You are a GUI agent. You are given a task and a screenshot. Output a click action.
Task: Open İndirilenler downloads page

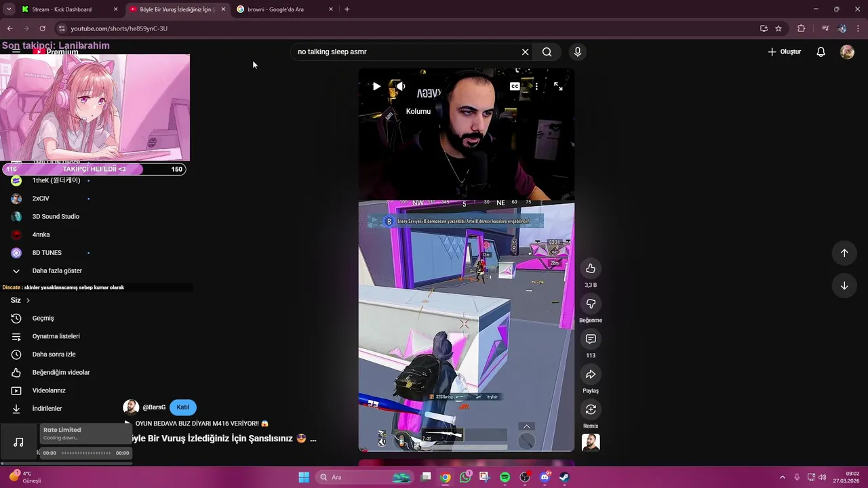click(x=47, y=409)
